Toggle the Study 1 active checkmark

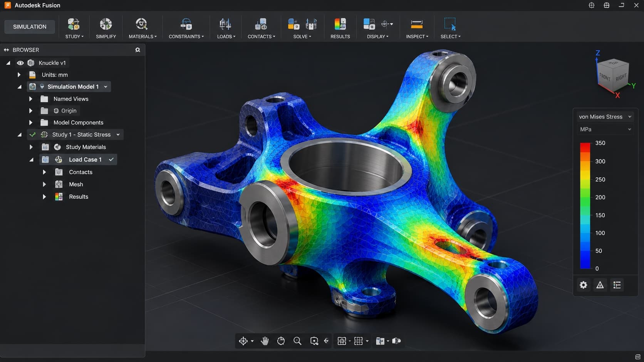(32, 135)
